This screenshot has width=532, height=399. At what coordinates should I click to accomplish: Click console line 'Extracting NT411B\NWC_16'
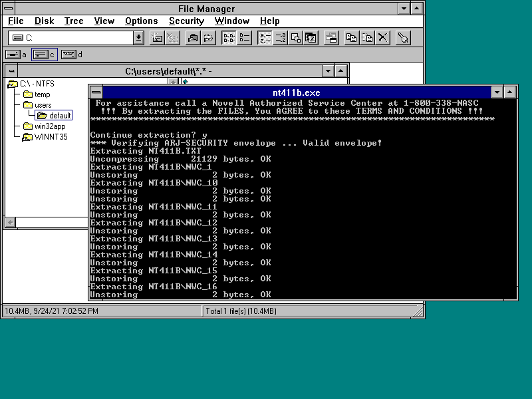154,287
